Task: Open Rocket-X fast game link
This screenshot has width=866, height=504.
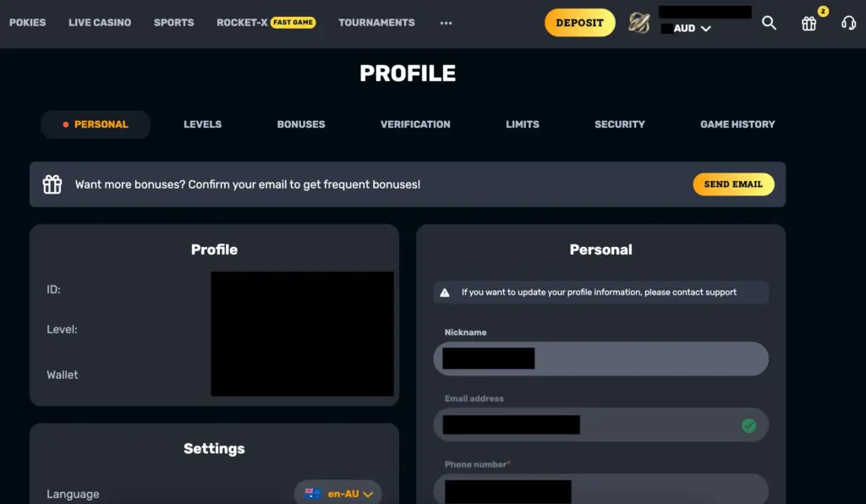Action: click(x=266, y=23)
